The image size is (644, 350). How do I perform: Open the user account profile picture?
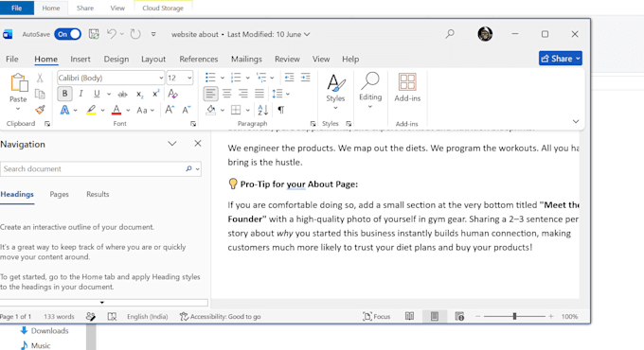(485, 34)
